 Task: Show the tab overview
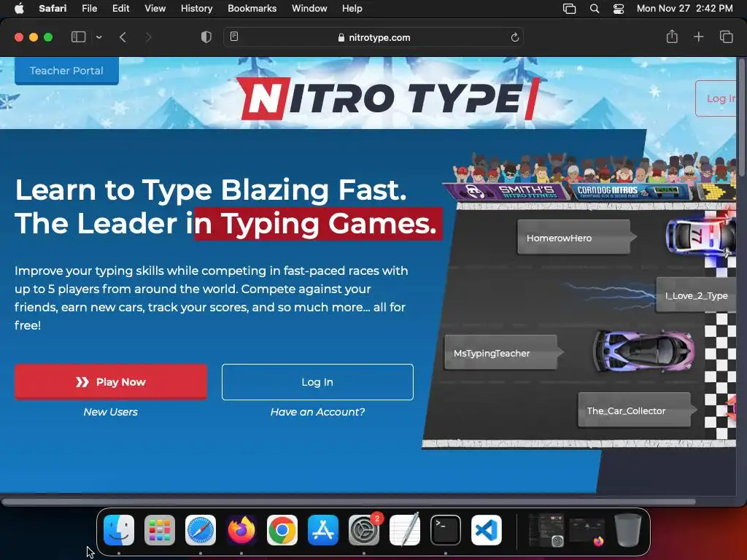[x=726, y=36]
